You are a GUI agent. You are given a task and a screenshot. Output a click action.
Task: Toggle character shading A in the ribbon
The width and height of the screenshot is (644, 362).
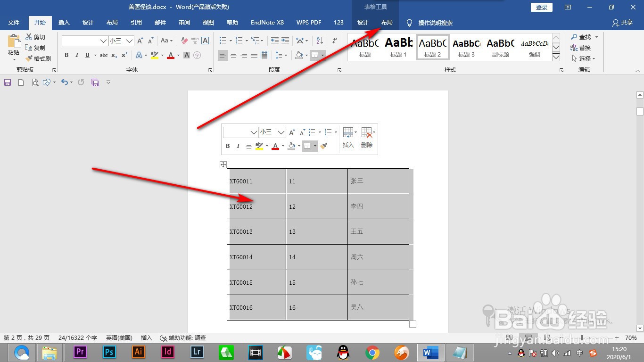point(187,55)
